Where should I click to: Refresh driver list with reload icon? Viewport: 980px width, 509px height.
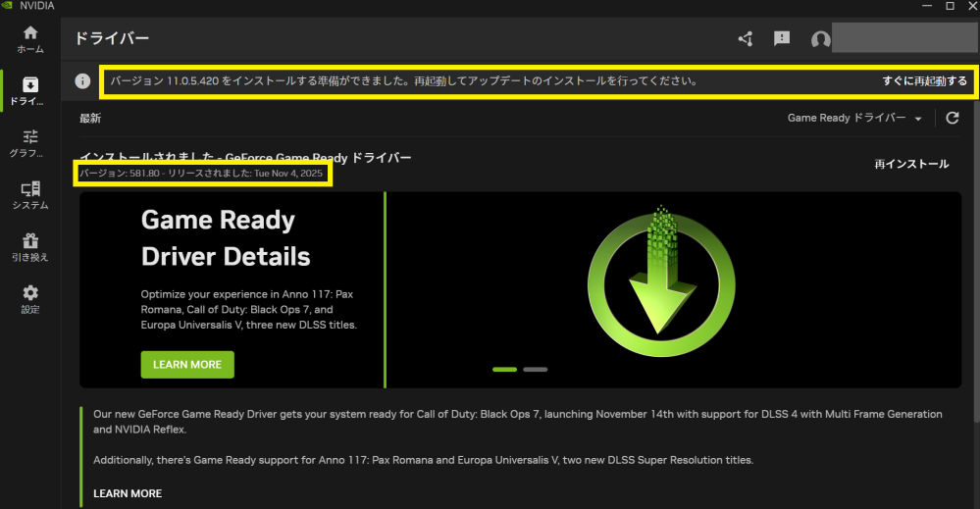pos(952,118)
